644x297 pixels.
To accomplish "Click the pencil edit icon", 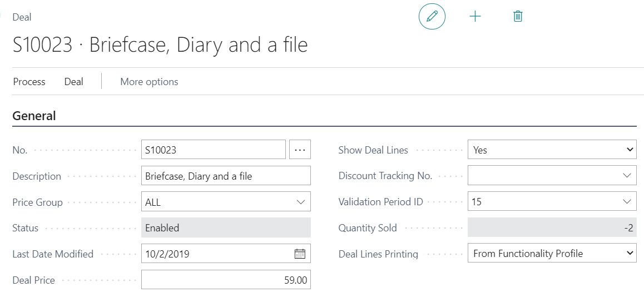I will click(x=432, y=17).
